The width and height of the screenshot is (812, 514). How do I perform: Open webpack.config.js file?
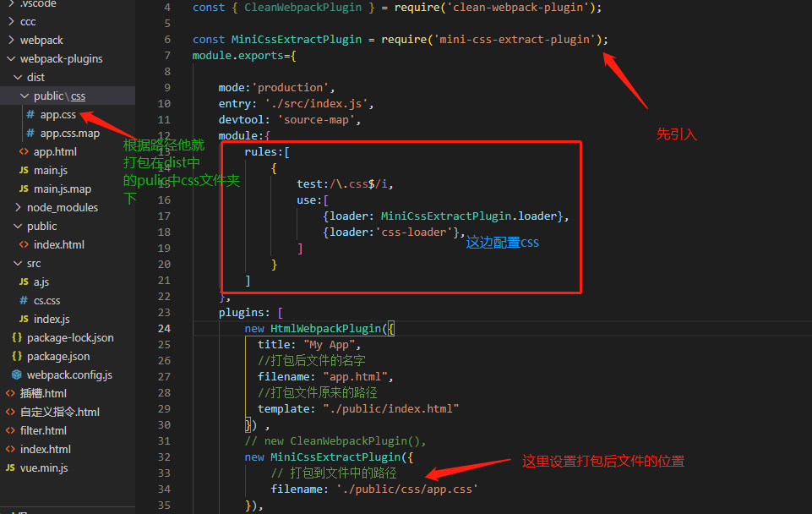click(69, 375)
